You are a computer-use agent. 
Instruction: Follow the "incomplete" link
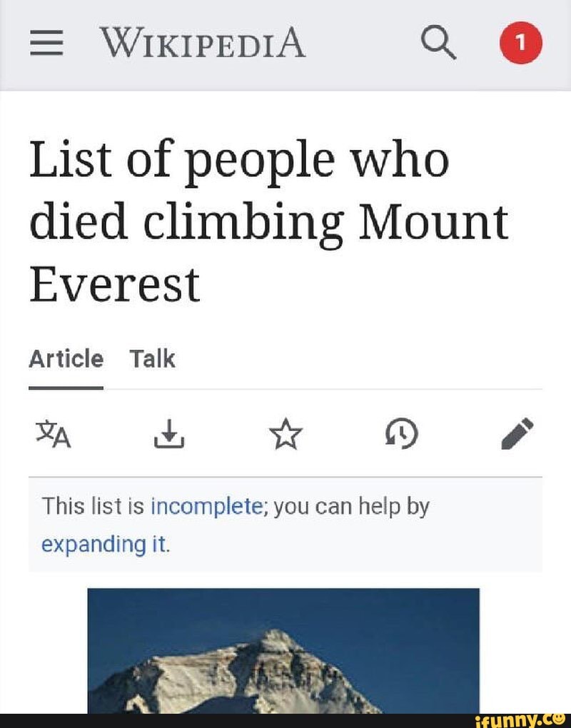(x=208, y=507)
